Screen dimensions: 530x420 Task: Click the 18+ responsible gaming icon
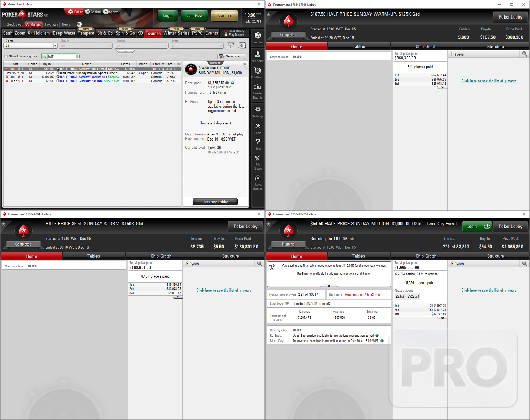tap(79, 24)
